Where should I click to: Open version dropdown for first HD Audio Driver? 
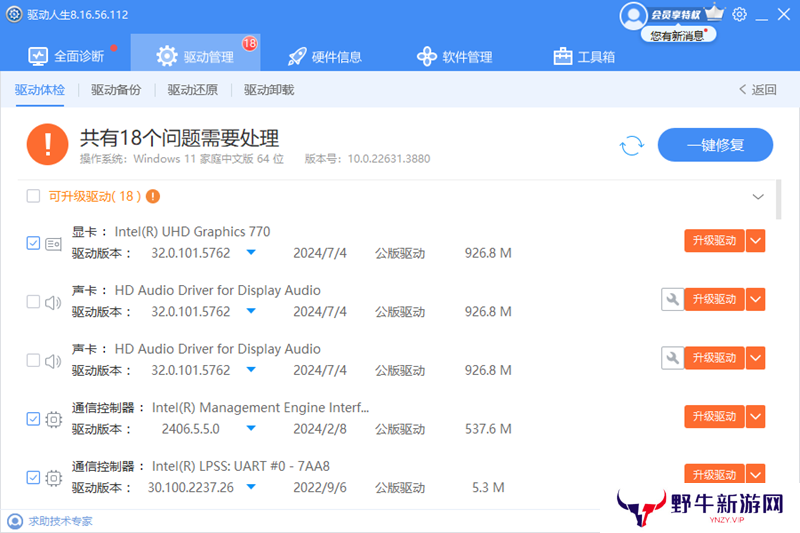(251, 311)
